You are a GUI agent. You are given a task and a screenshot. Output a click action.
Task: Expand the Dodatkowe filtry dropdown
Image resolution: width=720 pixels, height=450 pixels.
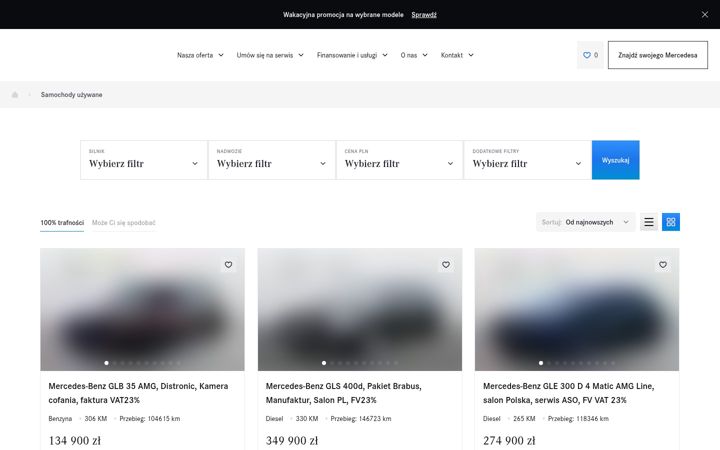click(528, 160)
